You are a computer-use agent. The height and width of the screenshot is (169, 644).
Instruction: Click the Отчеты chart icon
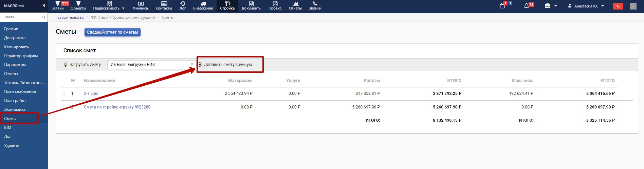[x=295, y=4]
